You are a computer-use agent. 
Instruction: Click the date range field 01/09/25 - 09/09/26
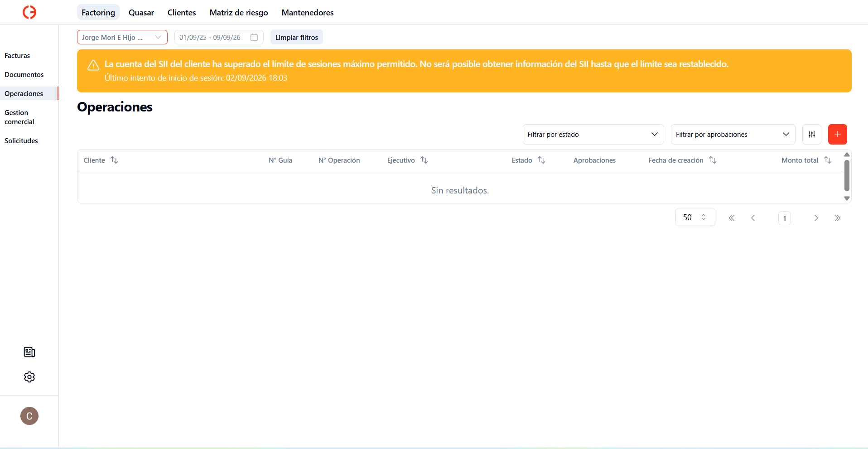coord(219,37)
